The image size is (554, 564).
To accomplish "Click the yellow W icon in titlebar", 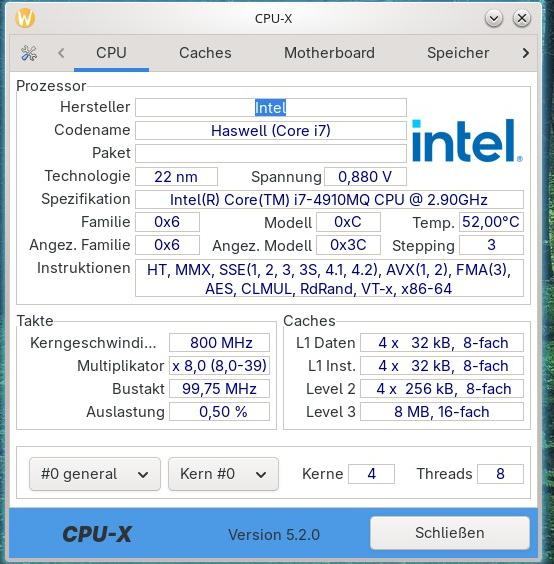I will click(x=25, y=18).
